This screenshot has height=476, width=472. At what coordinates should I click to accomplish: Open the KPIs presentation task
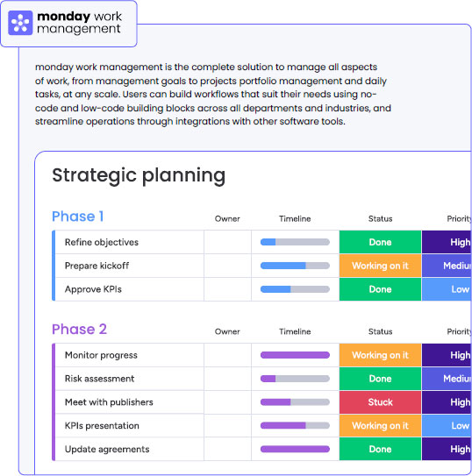pos(102,426)
